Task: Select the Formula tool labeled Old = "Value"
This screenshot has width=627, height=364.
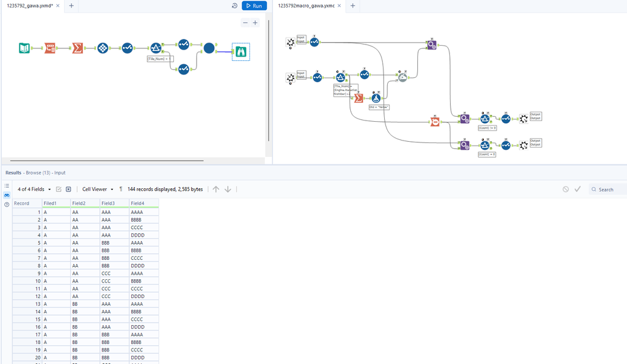Action: pyautogui.click(x=376, y=98)
